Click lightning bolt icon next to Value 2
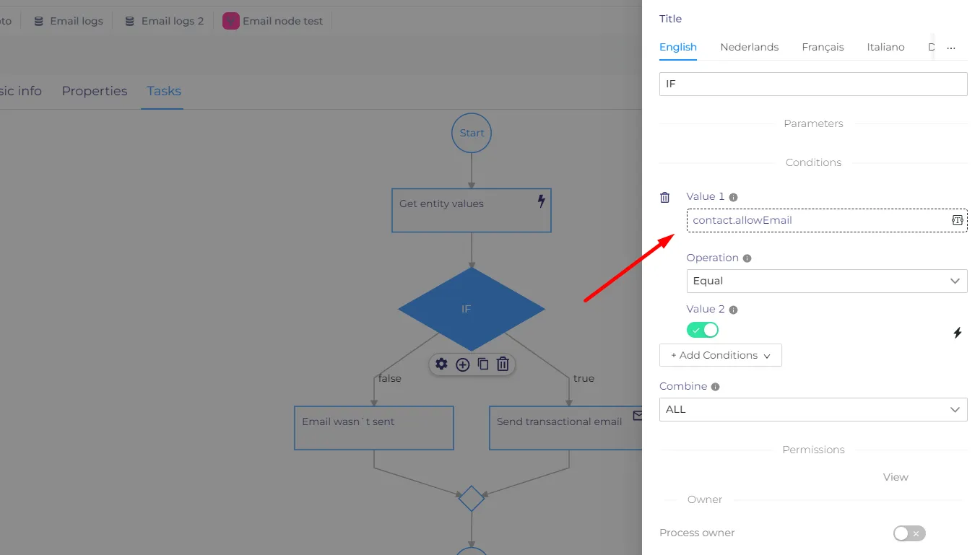980x555 pixels. tap(958, 333)
